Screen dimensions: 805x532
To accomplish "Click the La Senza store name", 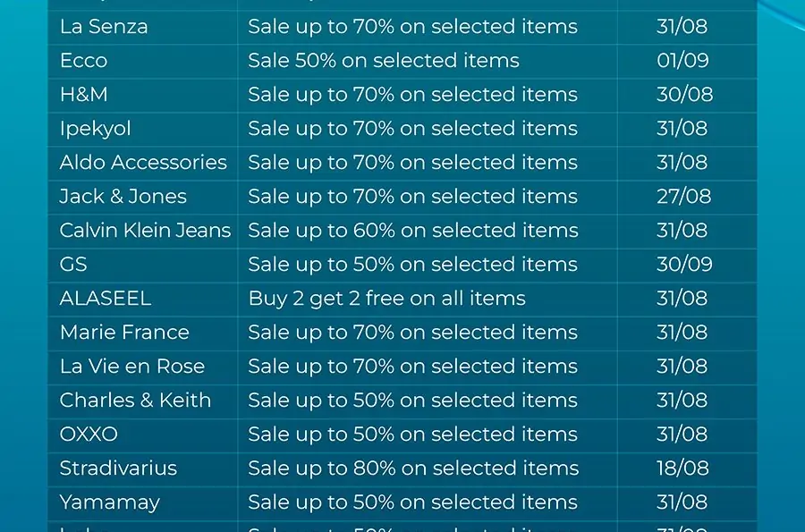I will click(x=104, y=27).
